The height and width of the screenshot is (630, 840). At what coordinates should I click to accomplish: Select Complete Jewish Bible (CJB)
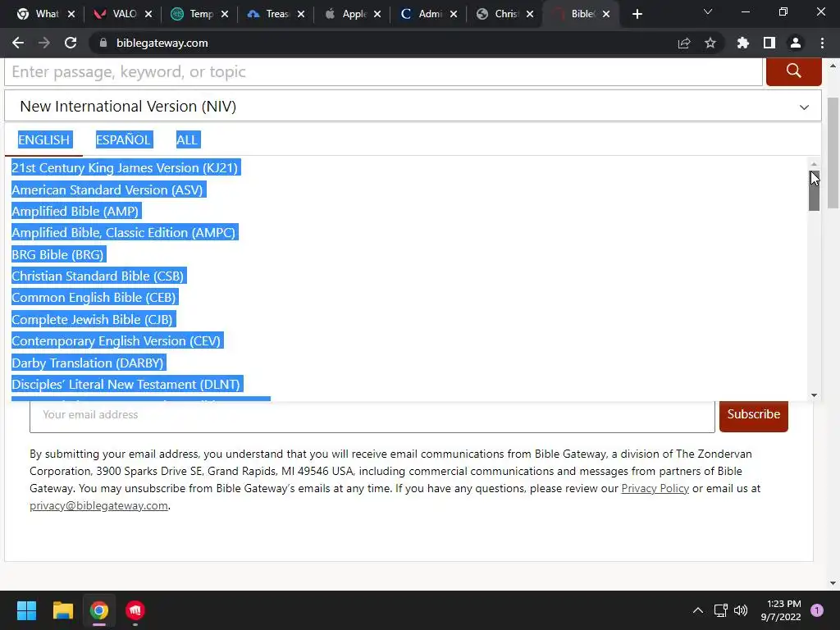[92, 319]
